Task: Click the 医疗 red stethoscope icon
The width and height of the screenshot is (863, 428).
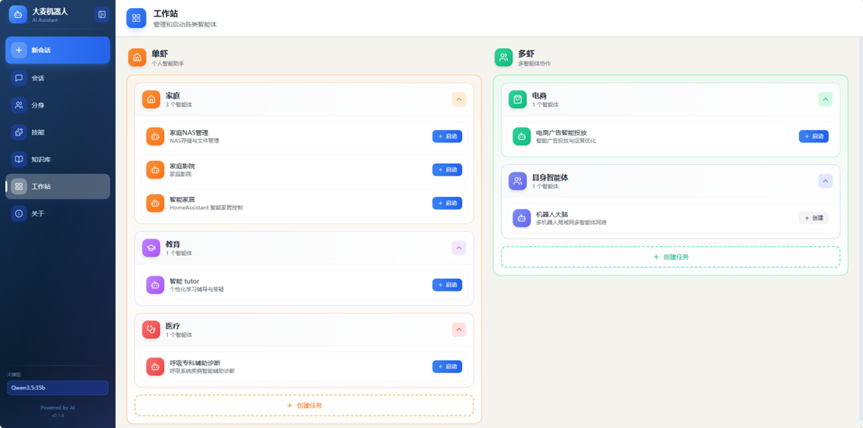Action: point(151,329)
